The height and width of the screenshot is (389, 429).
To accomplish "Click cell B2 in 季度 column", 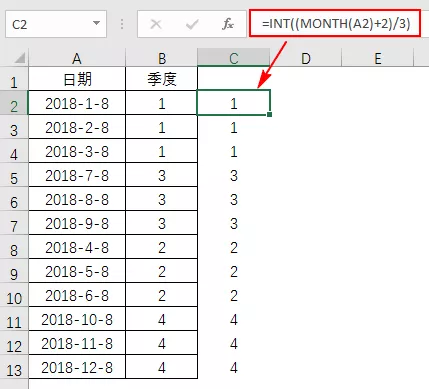I will 162,103.
